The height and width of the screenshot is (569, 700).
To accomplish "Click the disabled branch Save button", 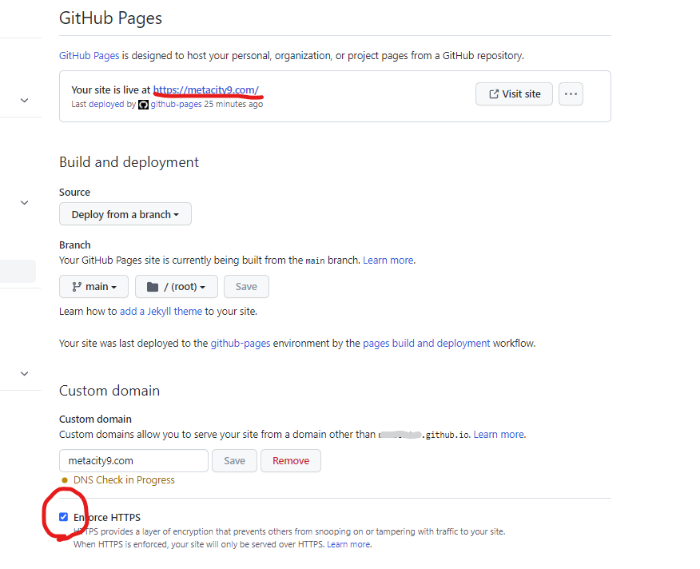I will coord(246,286).
